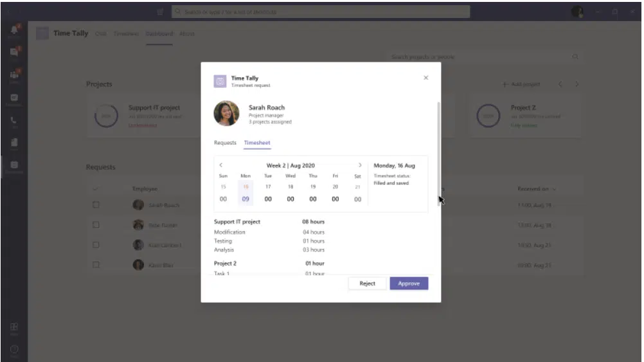Check the third request row checkbox
Viewport: 644px width, 362px height.
click(x=96, y=245)
